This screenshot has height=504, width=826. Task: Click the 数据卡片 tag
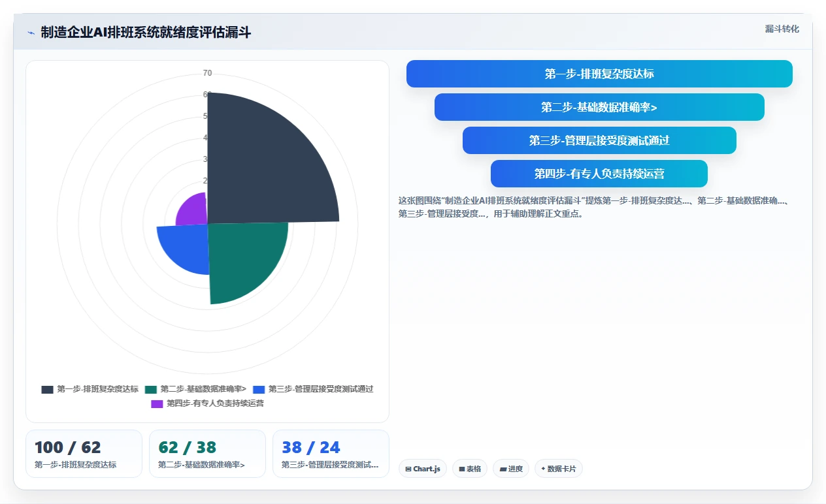click(559, 469)
